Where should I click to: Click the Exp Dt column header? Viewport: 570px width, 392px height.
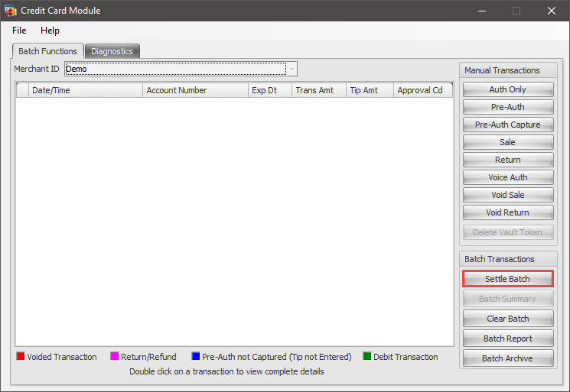270,90
